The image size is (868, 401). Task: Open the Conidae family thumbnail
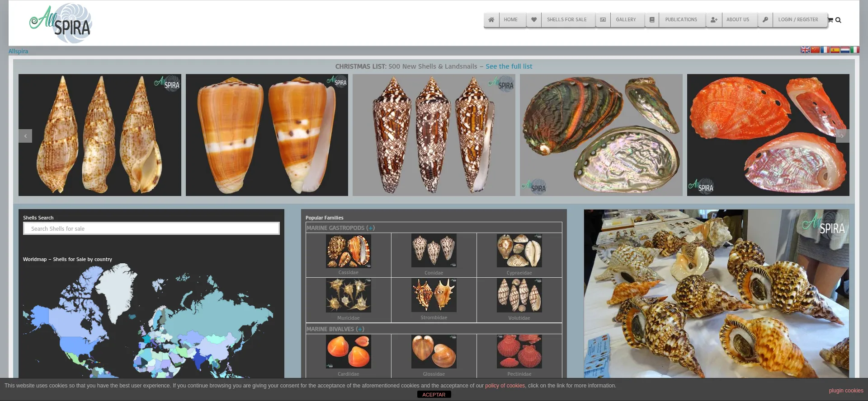pos(434,251)
